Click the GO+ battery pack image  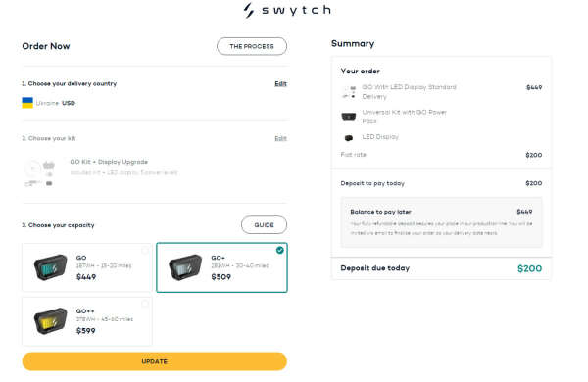pos(185,267)
